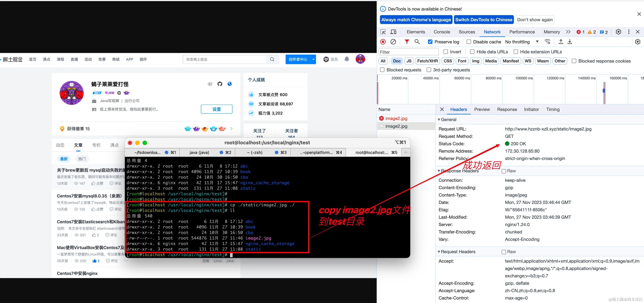Click Always match Chrome's language button

coord(416,20)
